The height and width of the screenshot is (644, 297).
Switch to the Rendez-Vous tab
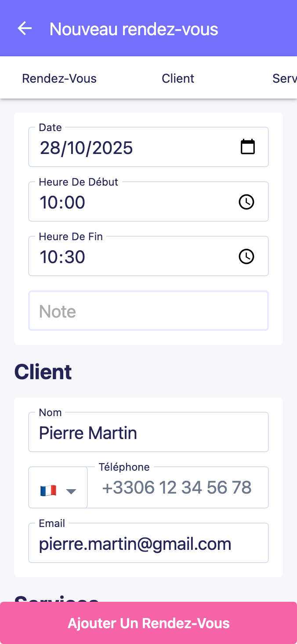point(59,79)
